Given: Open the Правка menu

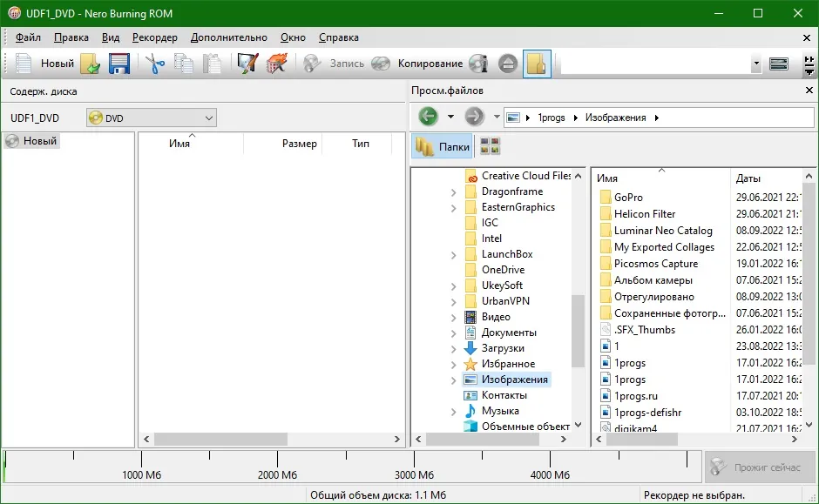Looking at the screenshot, I should (71, 37).
